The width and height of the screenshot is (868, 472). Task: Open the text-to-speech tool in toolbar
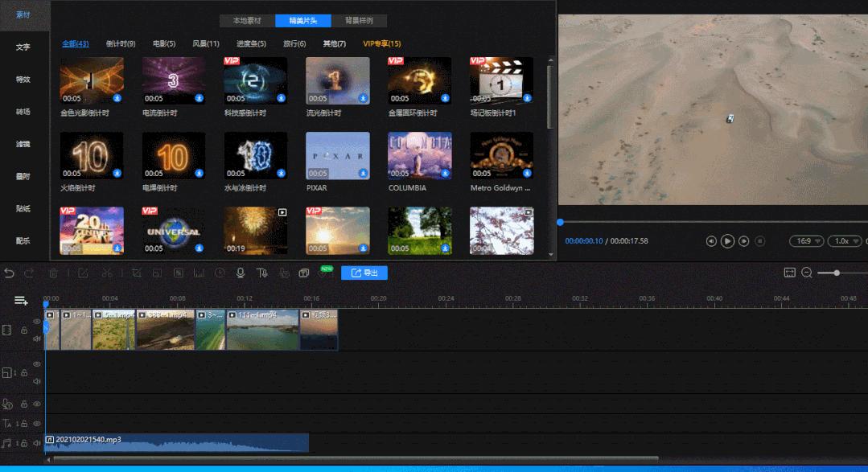pyautogui.click(x=261, y=273)
